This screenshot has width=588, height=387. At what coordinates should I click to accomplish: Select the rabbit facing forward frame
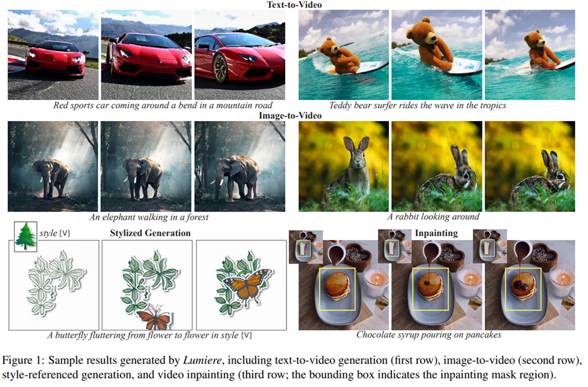point(344,166)
